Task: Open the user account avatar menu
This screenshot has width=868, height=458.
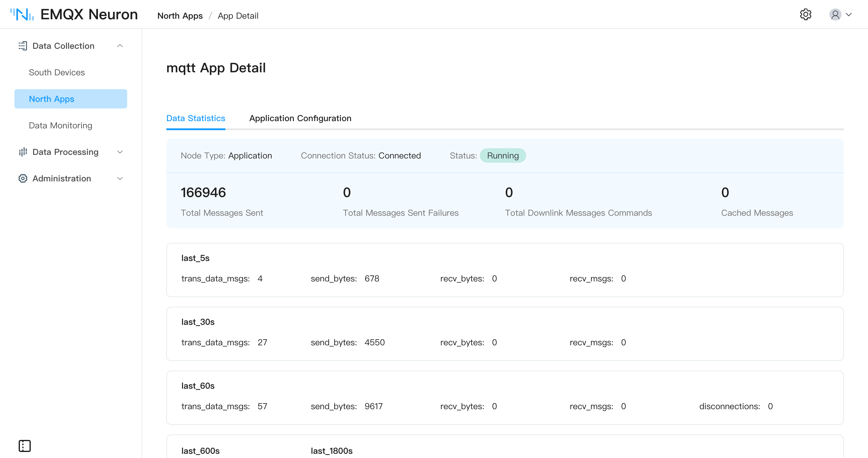Action: coord(835,14)
